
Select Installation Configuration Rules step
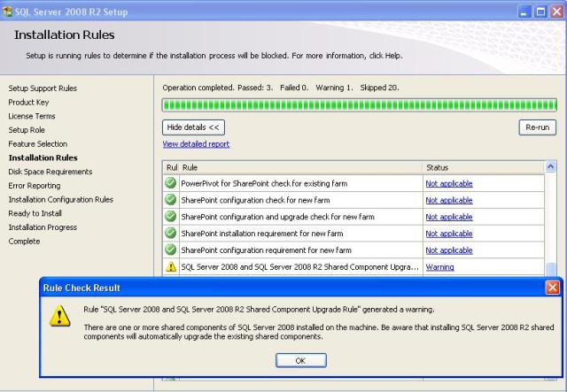pos(61,199)
